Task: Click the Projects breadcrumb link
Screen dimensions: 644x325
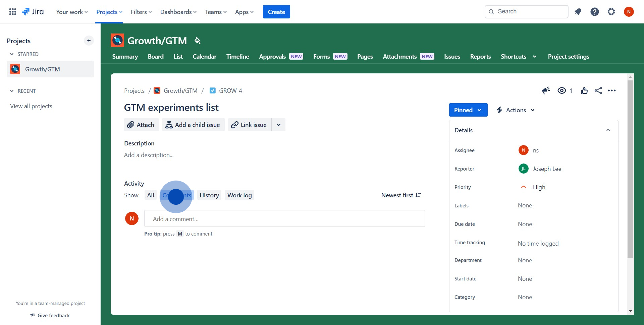Action: point(134,91)
